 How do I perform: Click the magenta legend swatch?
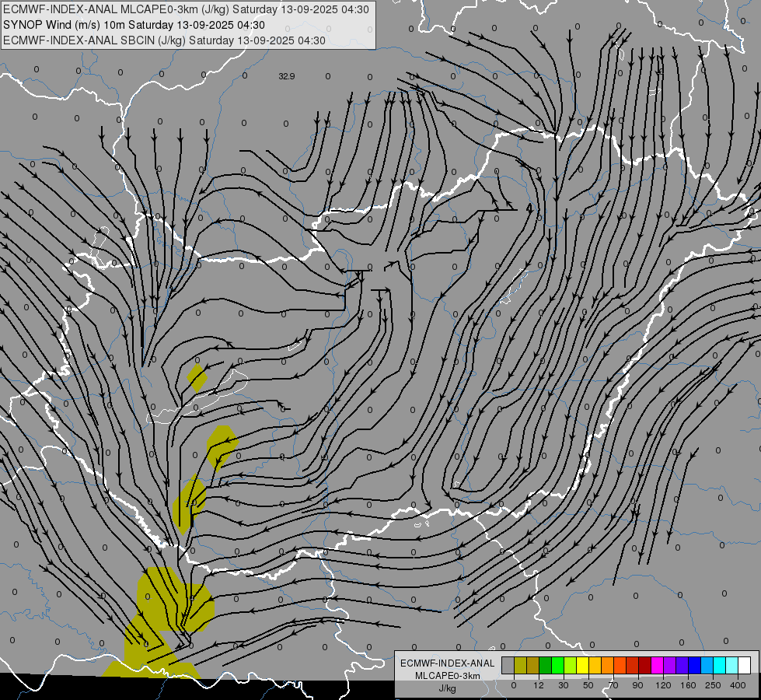[657, 666]
